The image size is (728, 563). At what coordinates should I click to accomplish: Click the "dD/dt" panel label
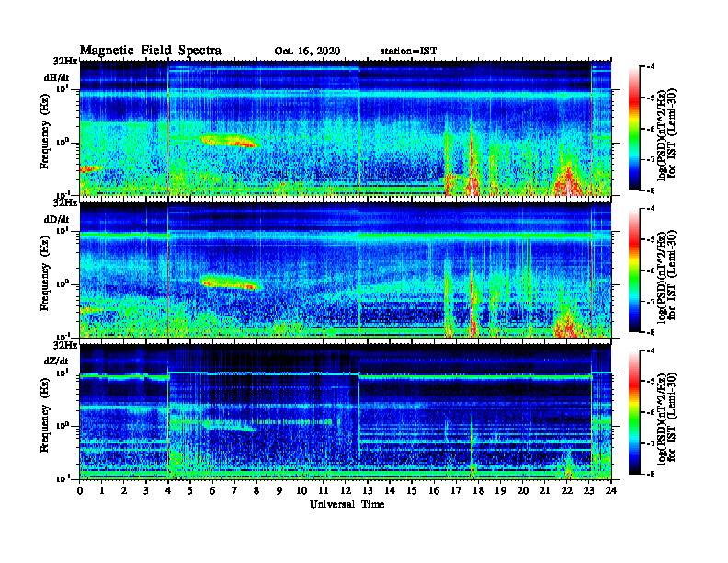click(x=56, y=219)
